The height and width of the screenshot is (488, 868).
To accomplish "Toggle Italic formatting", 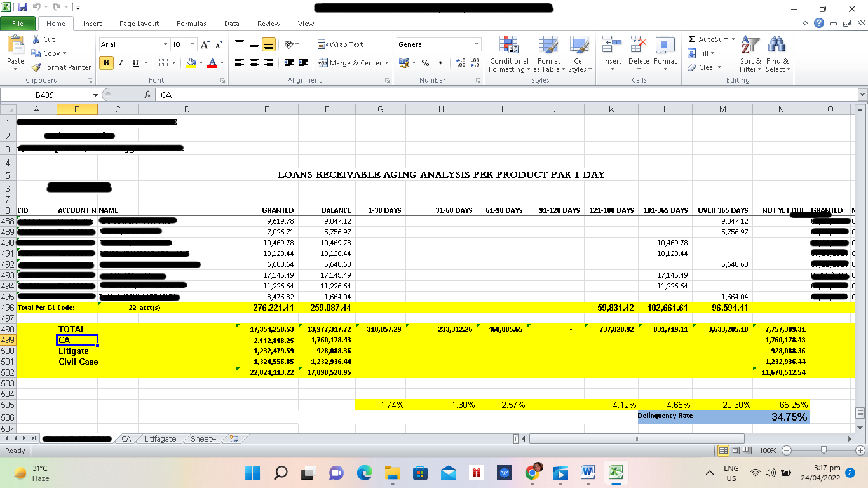I will coord(121,63).
